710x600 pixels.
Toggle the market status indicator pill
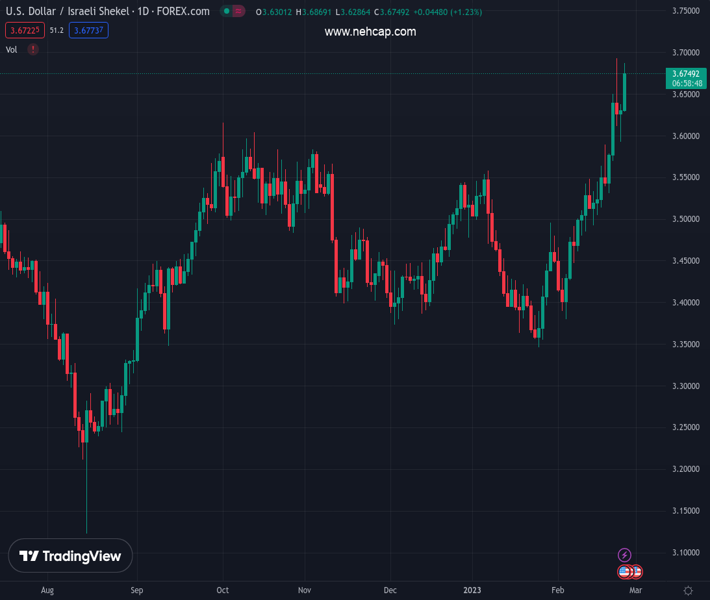(x=233, y=11)
